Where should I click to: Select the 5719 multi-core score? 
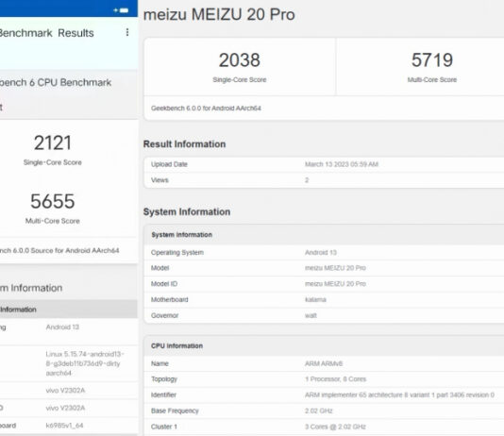pyautogui.click(x=432, y=60)
